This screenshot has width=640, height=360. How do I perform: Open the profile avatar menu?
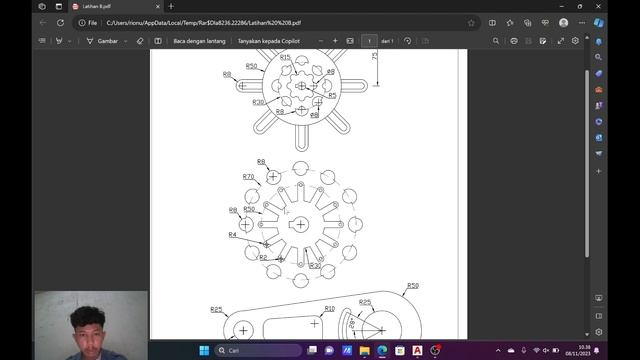pos(564,23)
